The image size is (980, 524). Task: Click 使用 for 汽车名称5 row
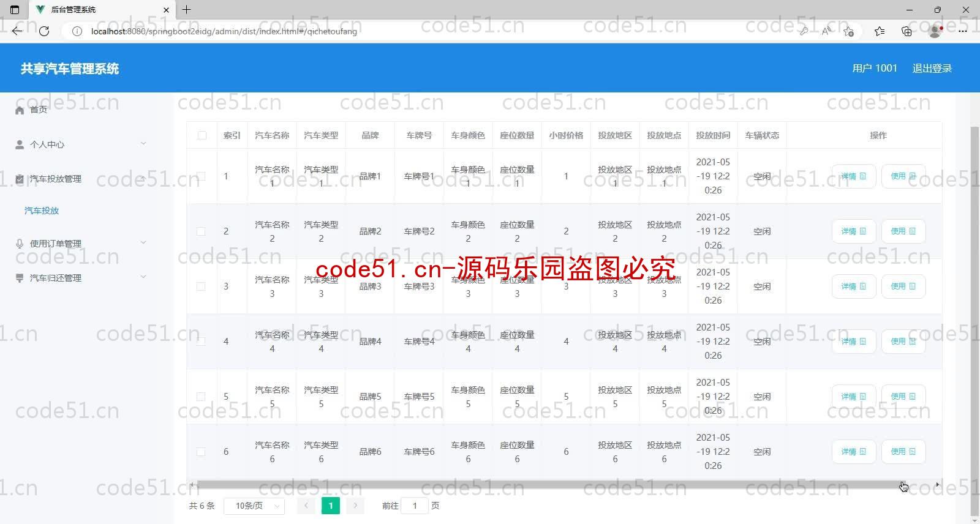tap(903, 397)
